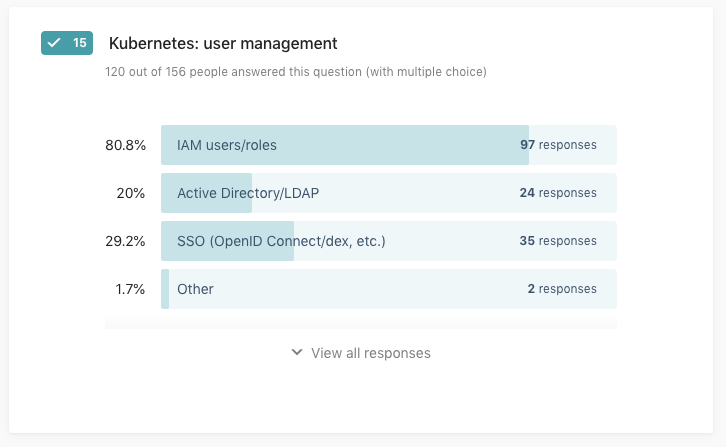726x447 pixels.
Task: Click the '35 responses' count
Action: pyautogui.click(x=558, y=241)
